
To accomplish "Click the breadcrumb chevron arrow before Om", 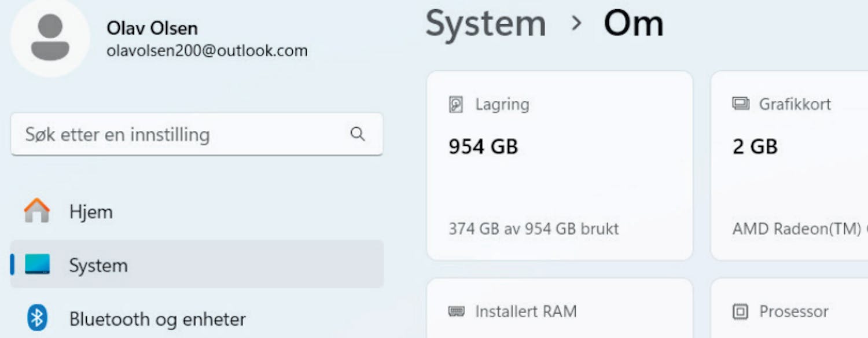I will coord(576,23).
